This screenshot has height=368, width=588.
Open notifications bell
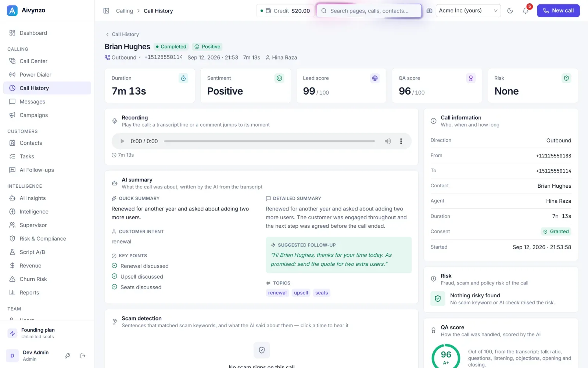pos(526,11)
